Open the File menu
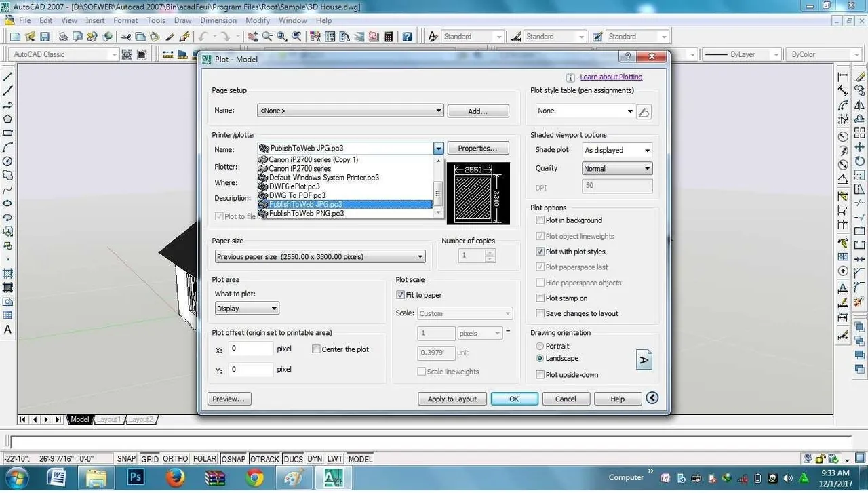868x493 pixels. 24,20
